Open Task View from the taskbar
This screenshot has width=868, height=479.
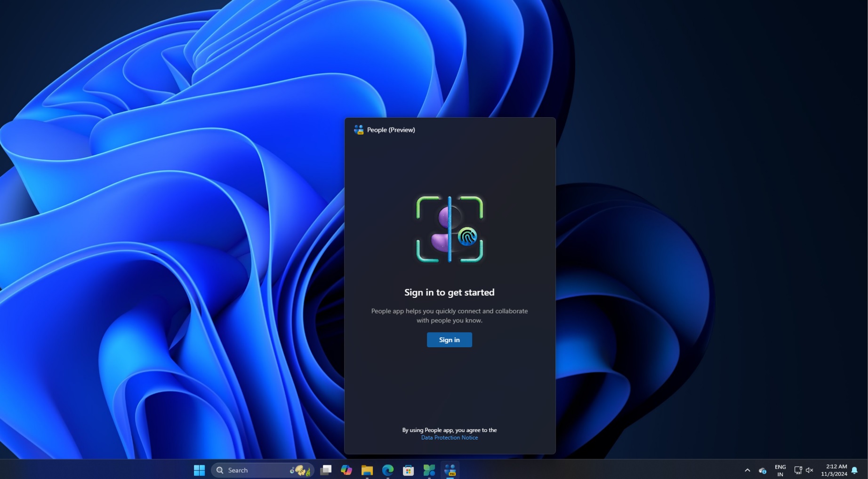click(326, 470)
